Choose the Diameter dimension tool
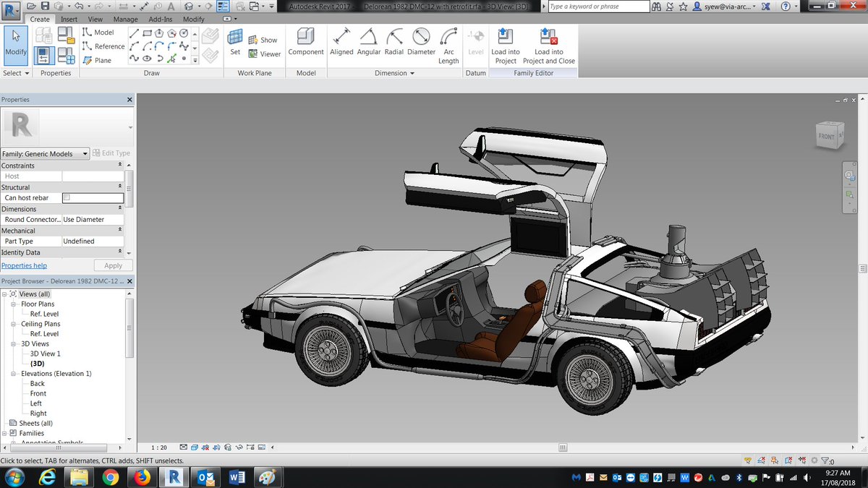The width and height of the screenshot is (868, 488). pos(421,43)
